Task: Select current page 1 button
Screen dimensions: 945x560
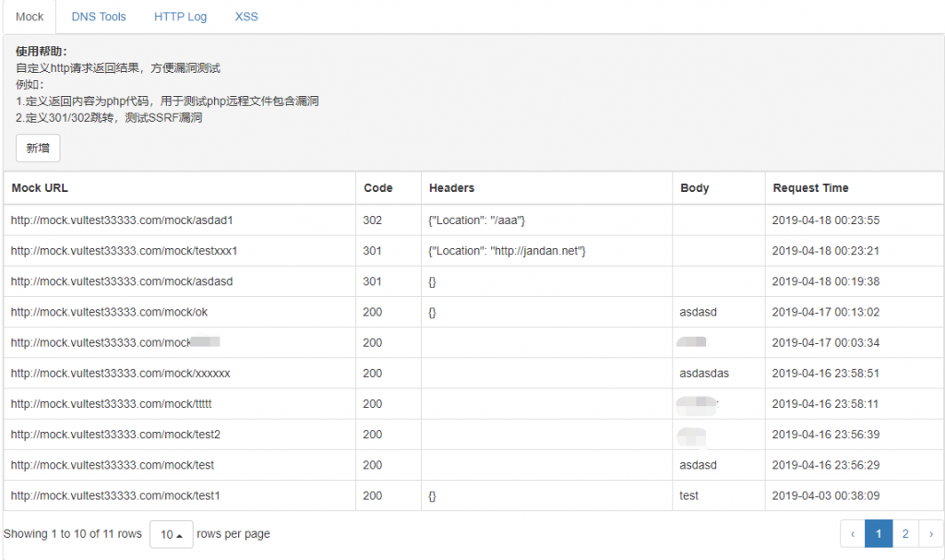Action: 879,533
